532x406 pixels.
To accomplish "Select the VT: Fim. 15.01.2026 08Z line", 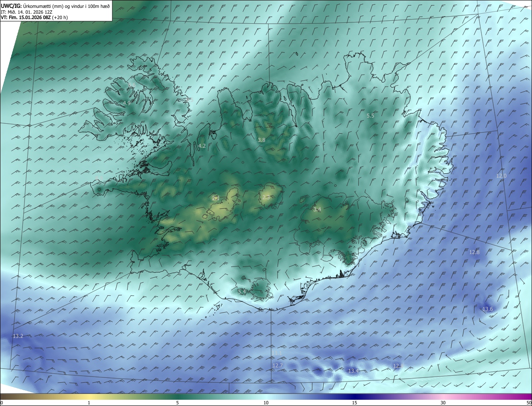I will click(x=34, y=17).
